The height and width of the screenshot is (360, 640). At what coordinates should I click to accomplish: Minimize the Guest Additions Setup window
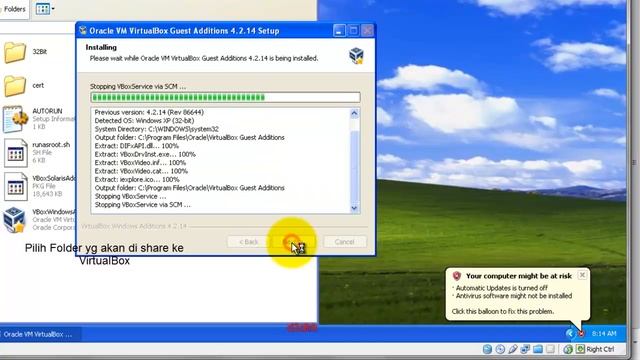pyautogui.click(x=339, y=31)
